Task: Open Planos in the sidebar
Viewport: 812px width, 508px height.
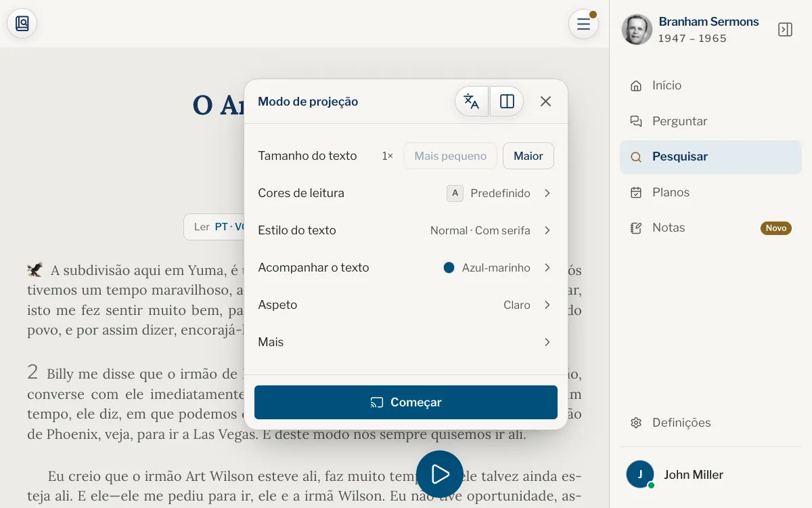Action: click(x=710, y=192)
